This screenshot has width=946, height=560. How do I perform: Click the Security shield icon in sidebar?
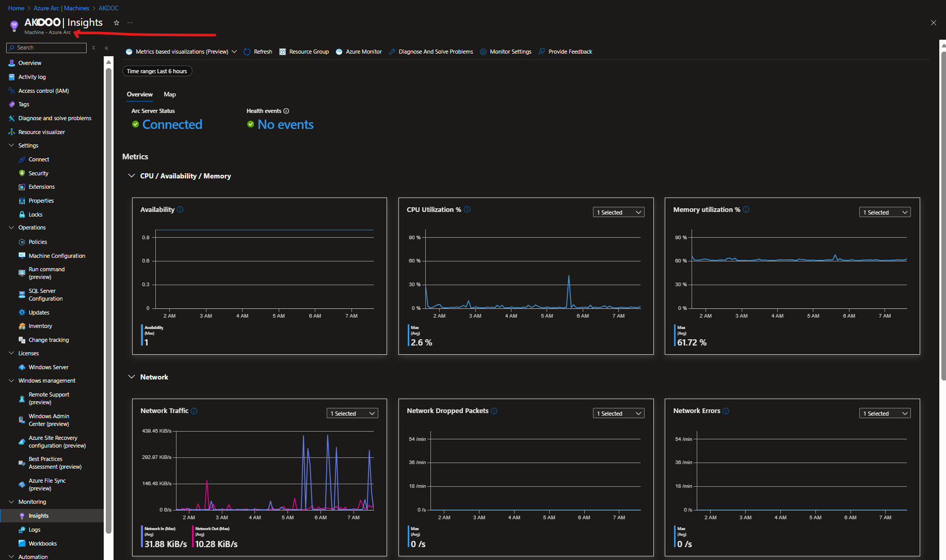22,173
